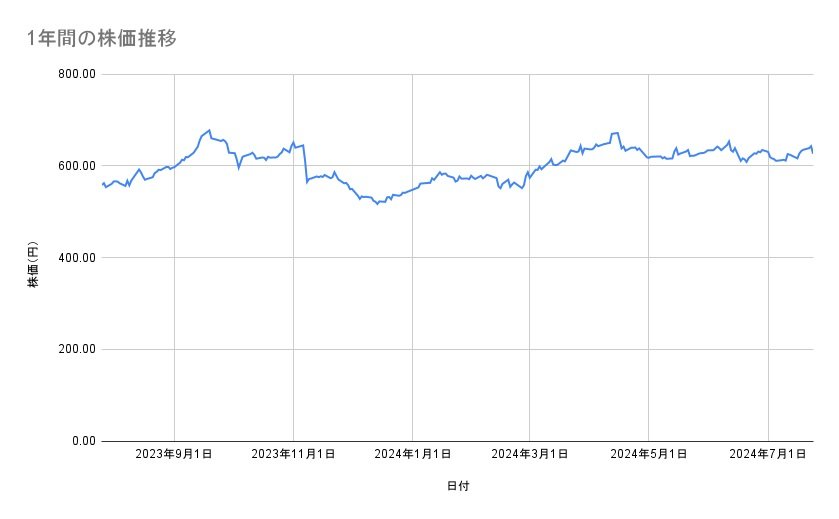Screen dimensions: 839x519
Task: Click the 800.00 y-axis label
Action: [x=76, y=74]
